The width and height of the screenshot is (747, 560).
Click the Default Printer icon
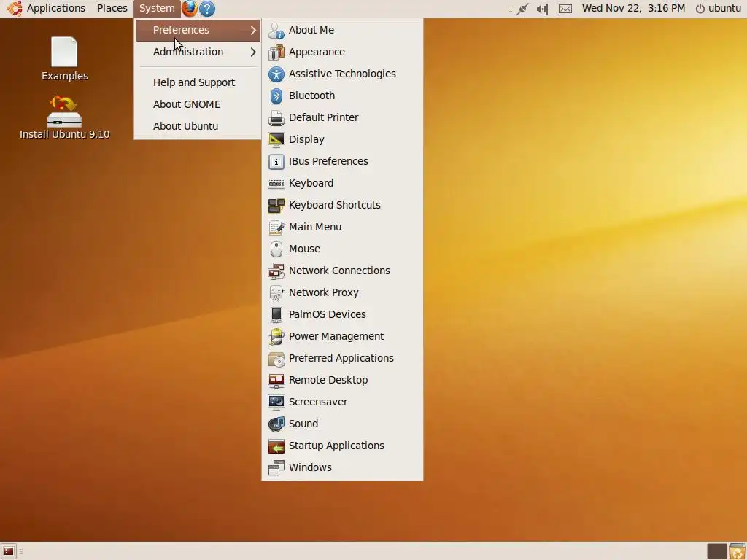pos(276,117)
